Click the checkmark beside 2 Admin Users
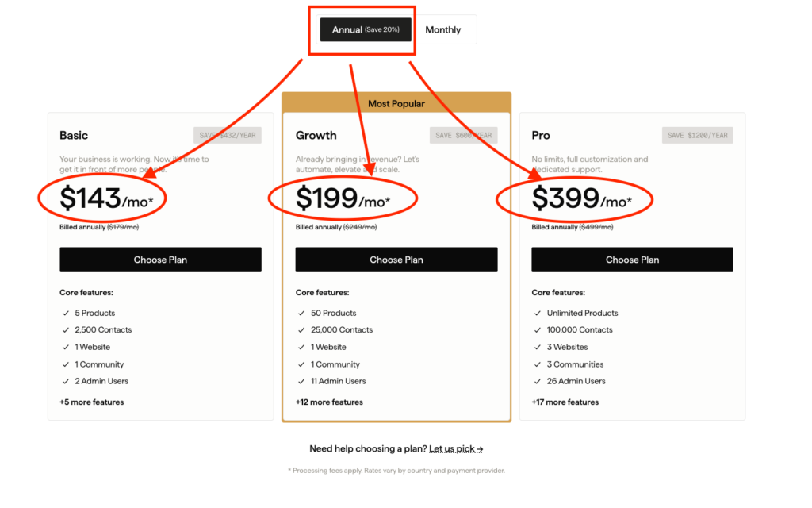This screenshot has width=812, height=508. (66, 382)
